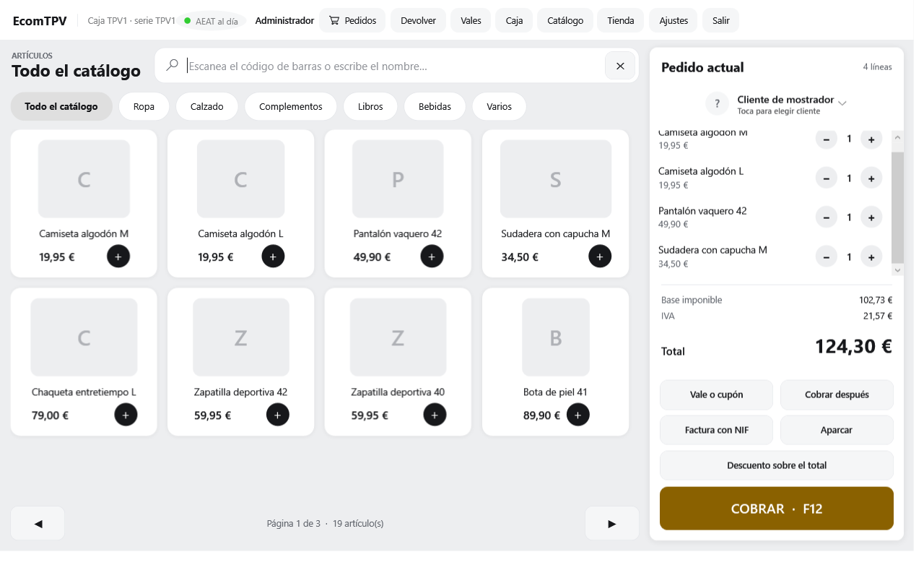Screen dimensions: 924x578
Task: Click the customer question mark avatar
Action: [717, 104]
